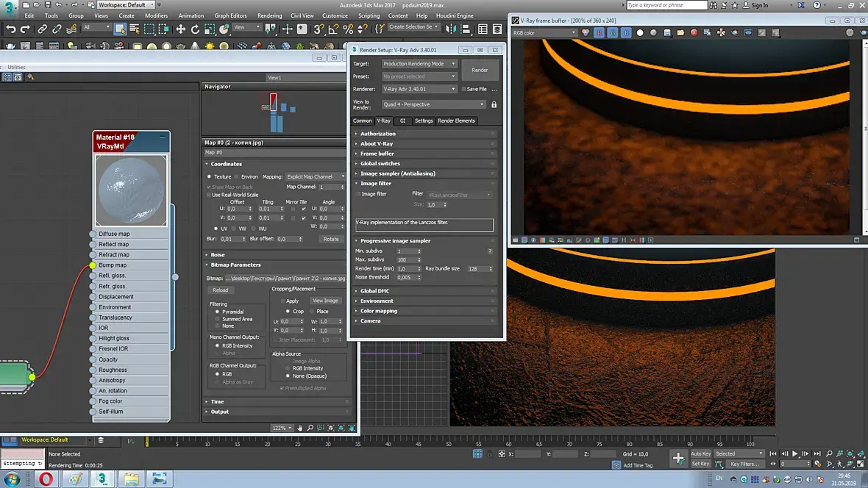The height and width of the screenshot is (488, 868).
Task: Open the RGB color channel dropdown
Action: coord(545,33)
